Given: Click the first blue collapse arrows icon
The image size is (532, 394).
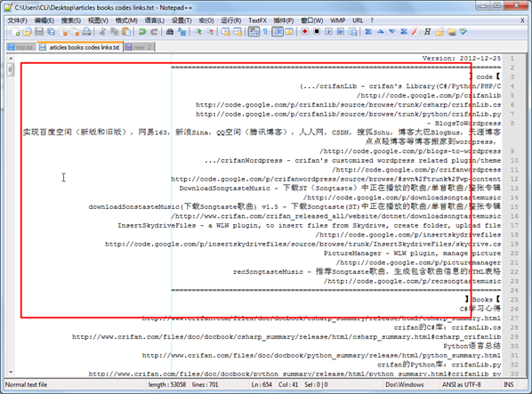Looking at the screenshot, I should (x=368, y=32).
